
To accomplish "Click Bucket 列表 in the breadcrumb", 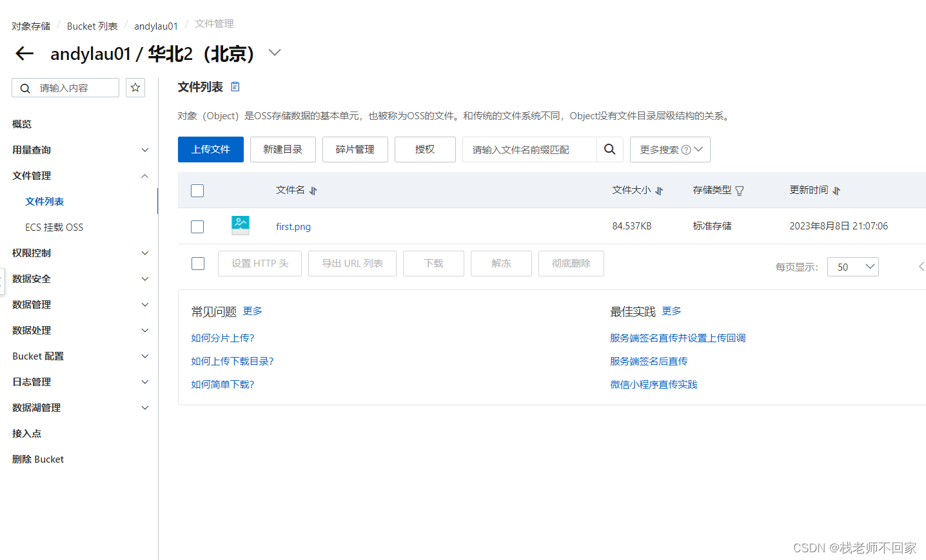I will 92,26.
